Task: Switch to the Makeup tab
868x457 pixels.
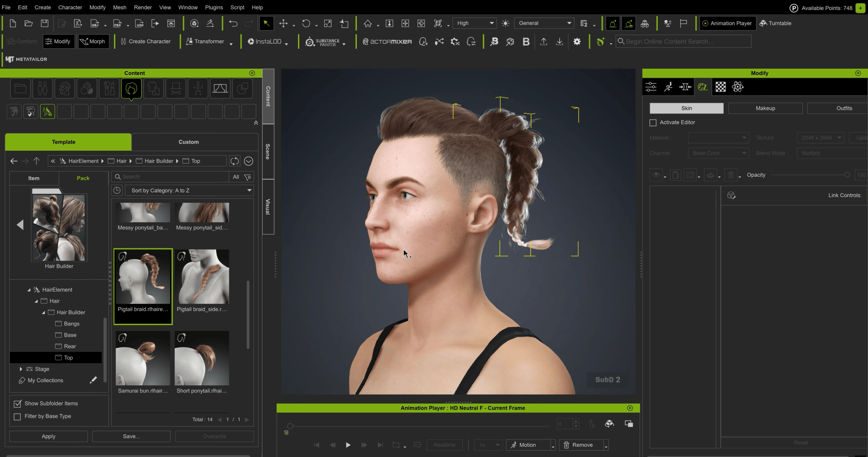Action: click(765, 109)
